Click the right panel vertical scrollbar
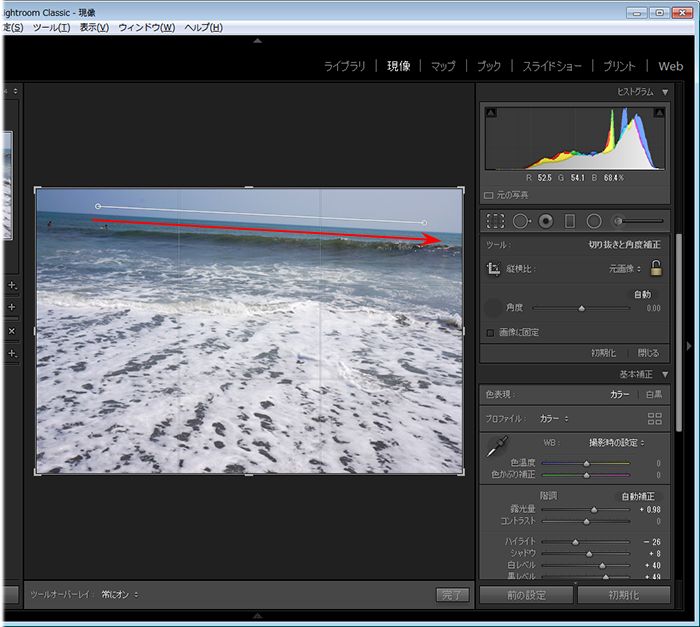The image size is (700, 627). pyautogui.click(x=679, y=332)
